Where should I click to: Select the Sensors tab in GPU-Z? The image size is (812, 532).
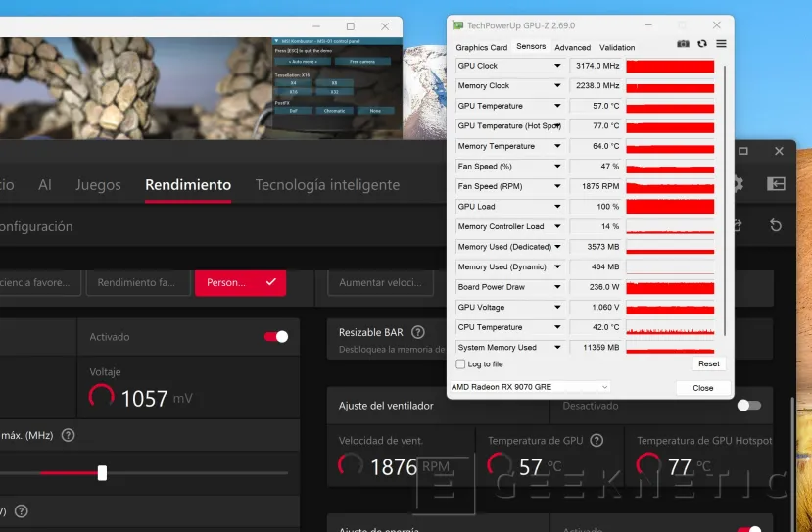[x=531, y=46]
